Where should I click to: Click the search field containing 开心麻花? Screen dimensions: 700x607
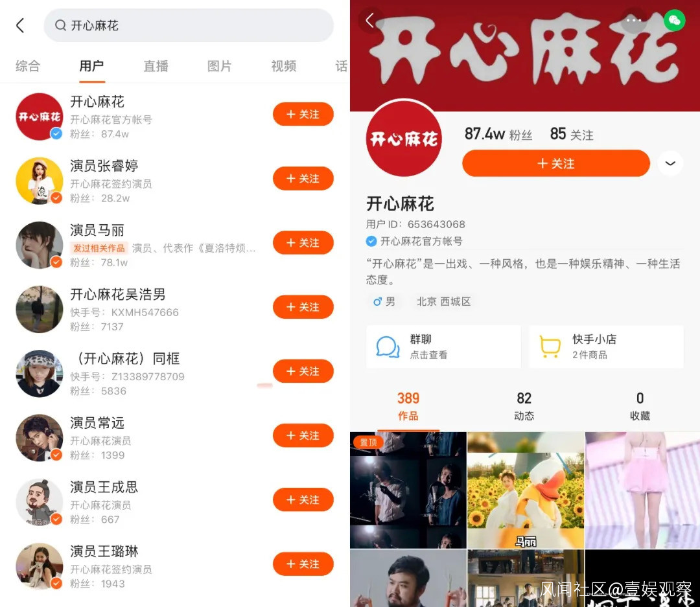coord(189,25)
